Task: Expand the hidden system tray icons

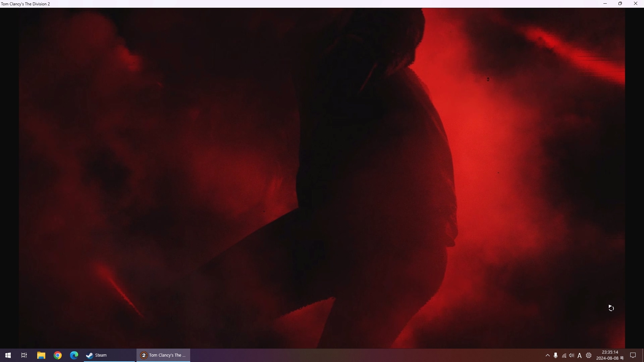Action: (548, 355)
